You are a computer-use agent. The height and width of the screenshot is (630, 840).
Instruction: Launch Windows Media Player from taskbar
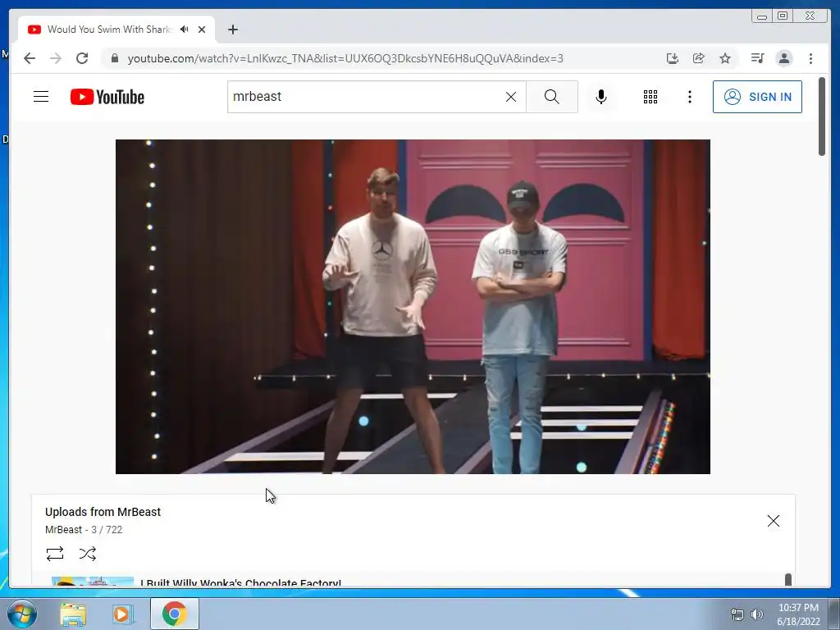(x=121, y=614)
